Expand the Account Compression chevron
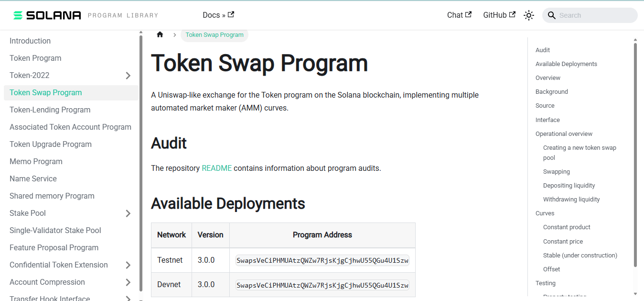This screenshot has height=301, width=644. 128,282
